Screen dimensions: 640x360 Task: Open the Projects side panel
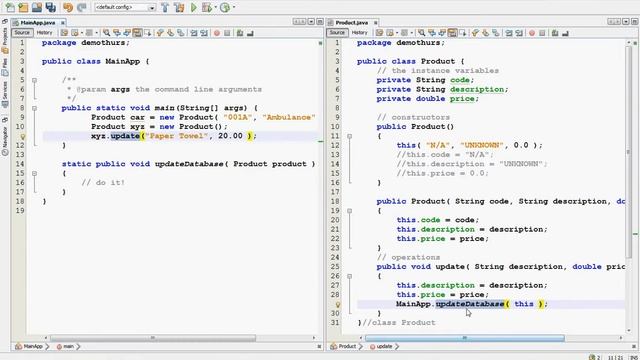click(5, 40)
